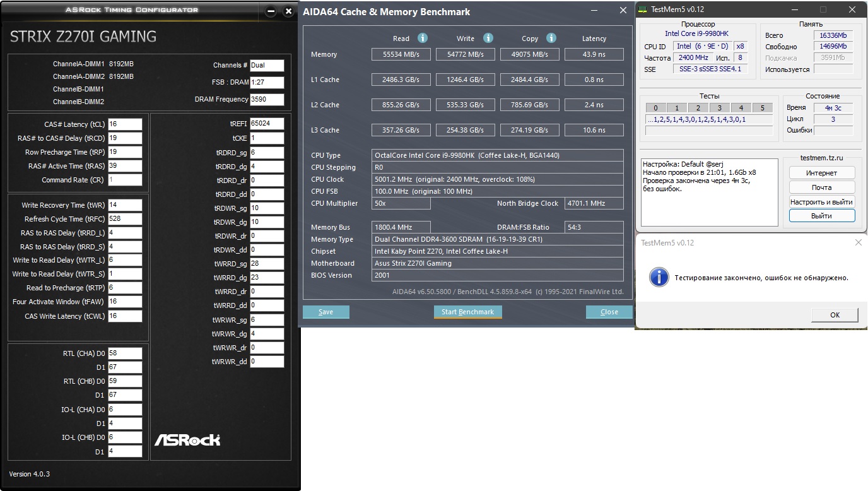Image resolution: width=868 pixels, height=491 pixels.
Task: Click the Copy info icon in AIDA64
Action: [x=551, y=38]
